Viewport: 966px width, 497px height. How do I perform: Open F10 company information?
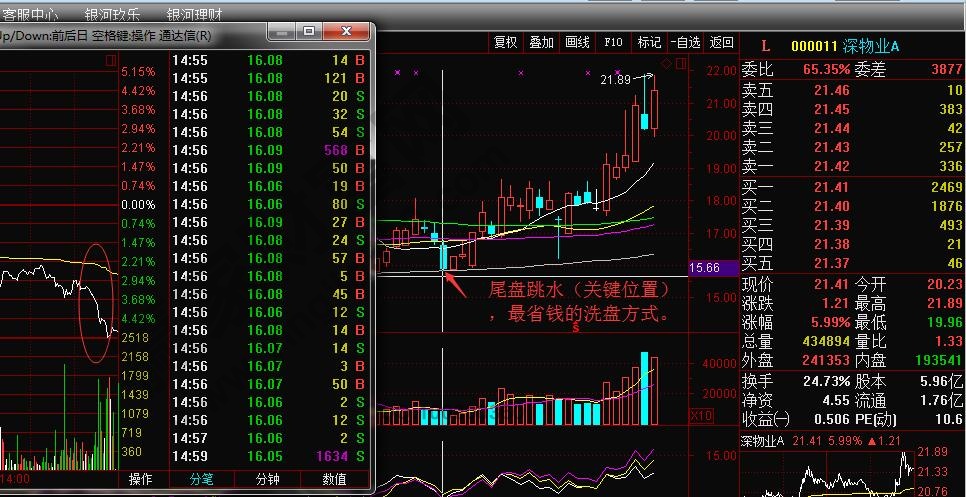[613, 42]
